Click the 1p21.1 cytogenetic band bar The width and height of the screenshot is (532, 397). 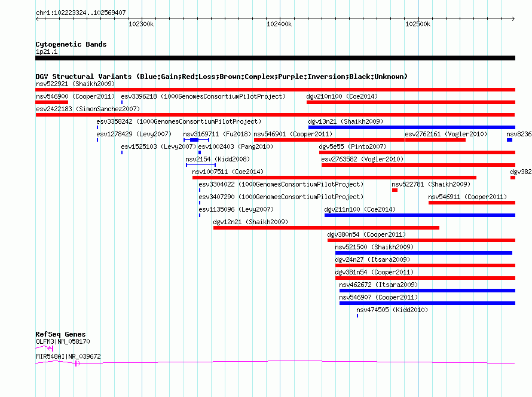(x=275, y=58)
